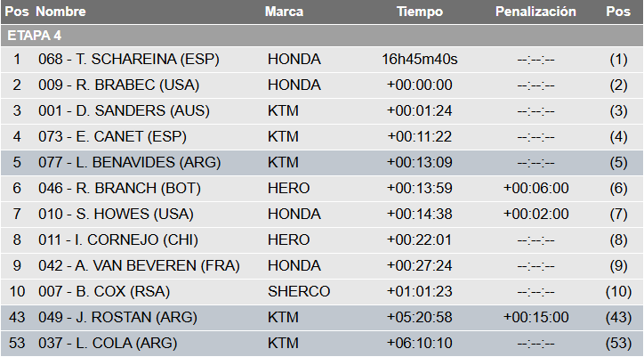Image resolution: width=644 pixels, height=357 pixels.
Task: Open R. BRANCH (BOT) entry
Action: (119, 189)
